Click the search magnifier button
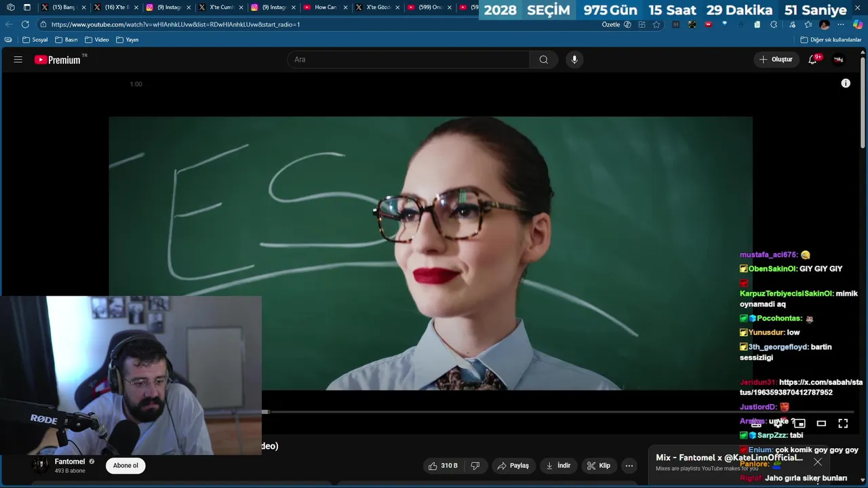The height and width of the screenshot is (488, 868). point(544,60)
